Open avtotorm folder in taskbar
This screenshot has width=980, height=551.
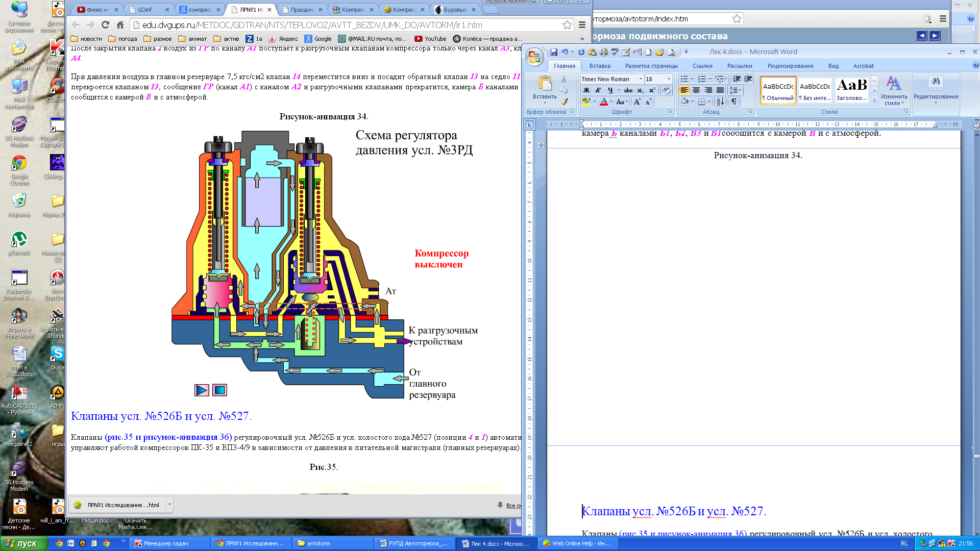[333, 543]
